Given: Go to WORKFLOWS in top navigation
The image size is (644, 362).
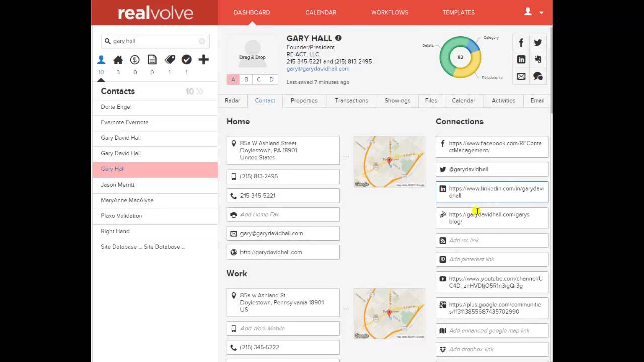Looking at the screenshot, I should click(x=390, y=12).
